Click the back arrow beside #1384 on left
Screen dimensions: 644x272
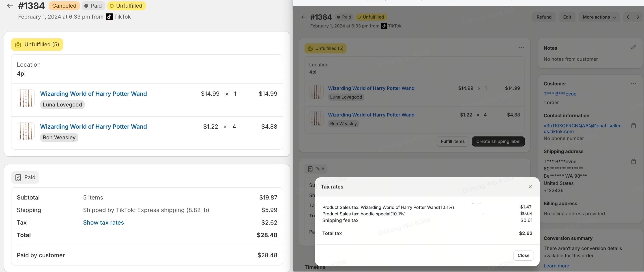(x=10, y=6)
